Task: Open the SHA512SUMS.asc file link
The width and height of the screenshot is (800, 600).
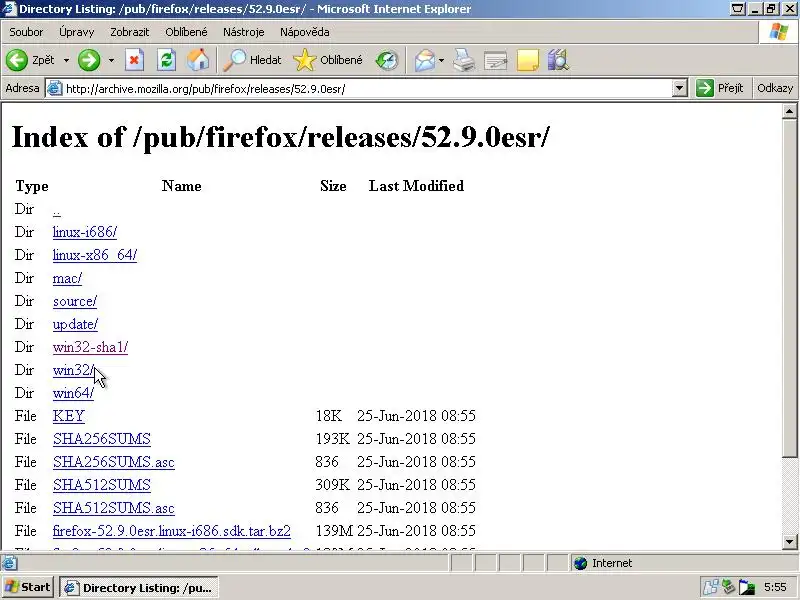Action: [x=114, y=508]
